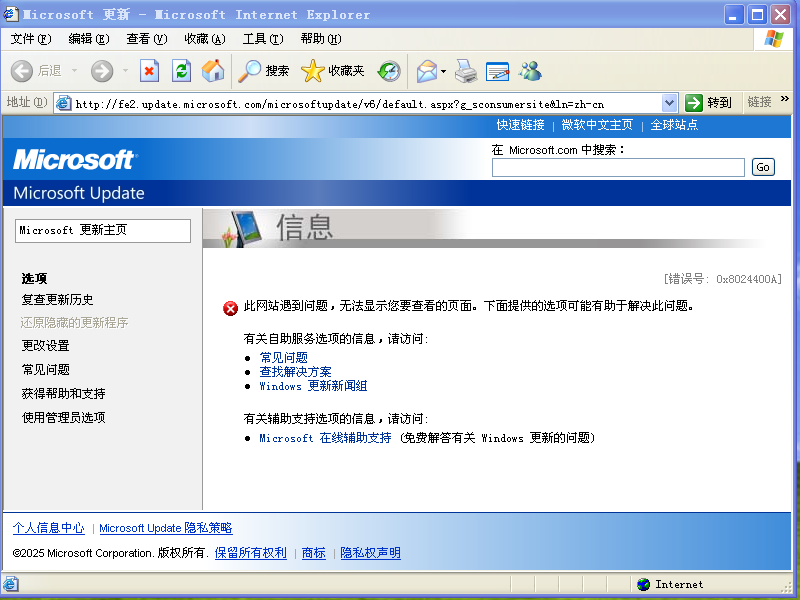Click the Microsoft Update 隐私策略 link
The height and width of the screenshot is (600, 800).
(x=166, y=528)
